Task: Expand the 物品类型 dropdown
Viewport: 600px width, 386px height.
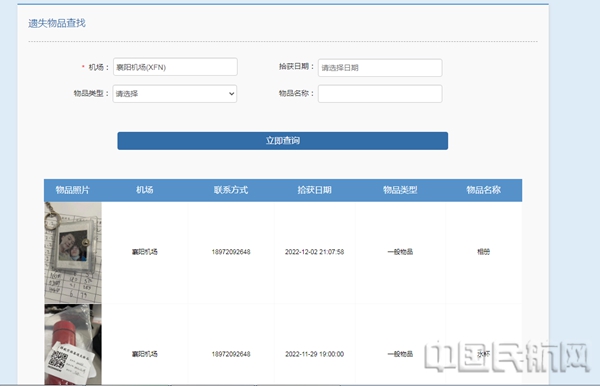Action: click(174, 94)
